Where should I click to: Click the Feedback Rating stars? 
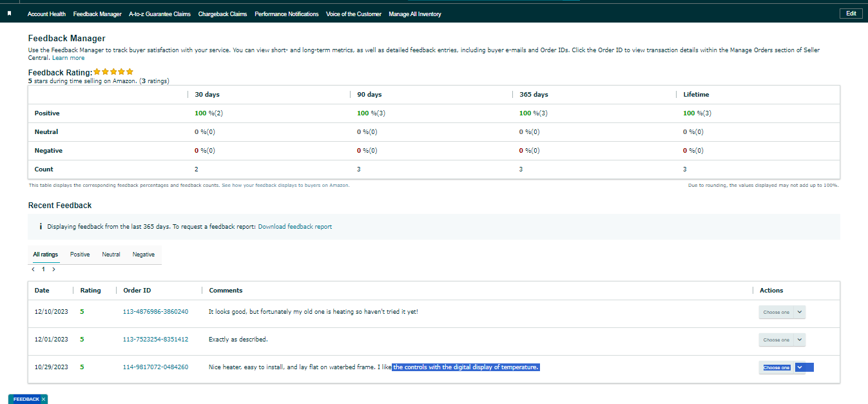(x=113, y=72)
